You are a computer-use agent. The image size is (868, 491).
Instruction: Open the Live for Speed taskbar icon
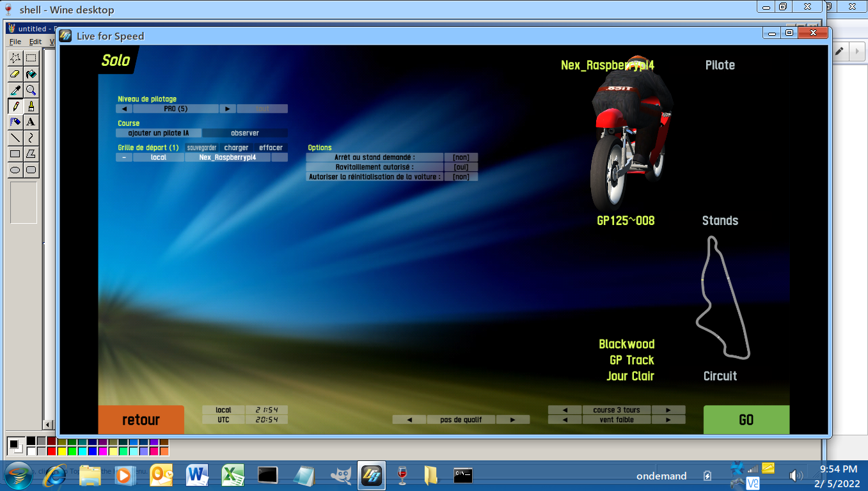(x=372, y=475)
